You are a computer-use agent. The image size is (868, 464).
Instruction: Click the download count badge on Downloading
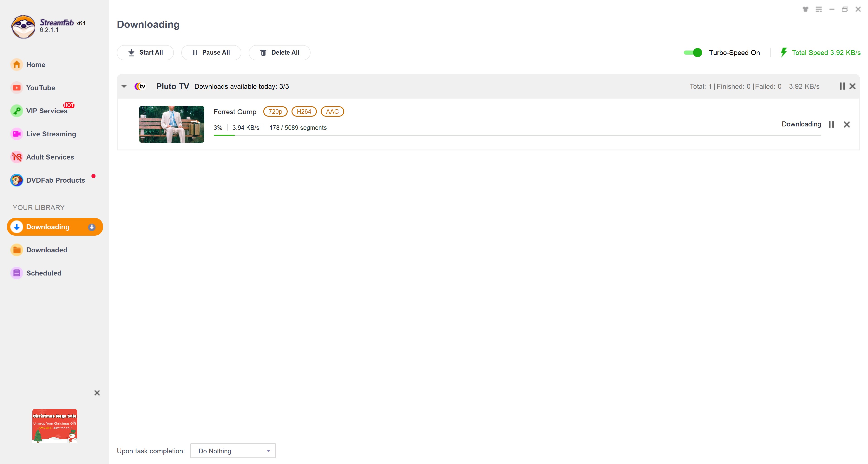[x=92, y=227]
